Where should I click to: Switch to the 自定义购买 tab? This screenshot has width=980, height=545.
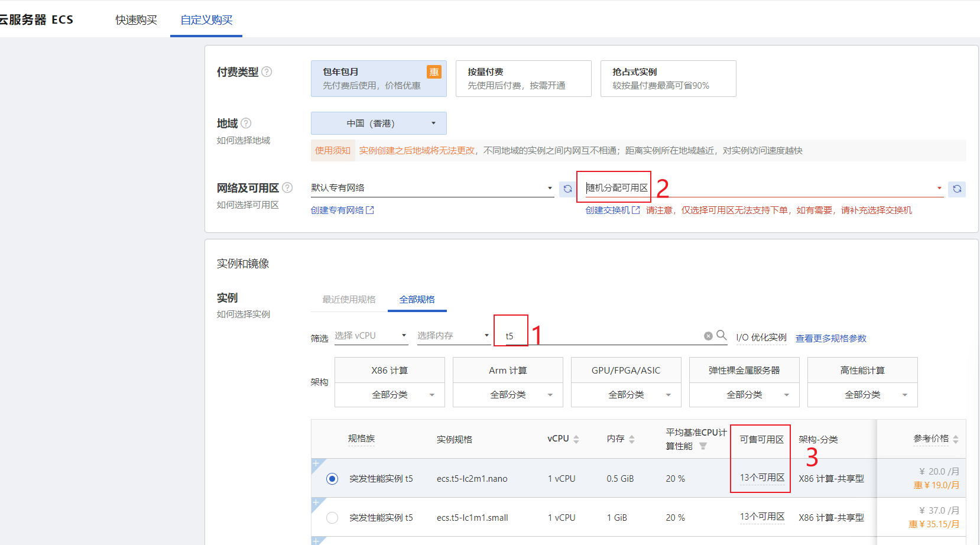pos(206,20)
